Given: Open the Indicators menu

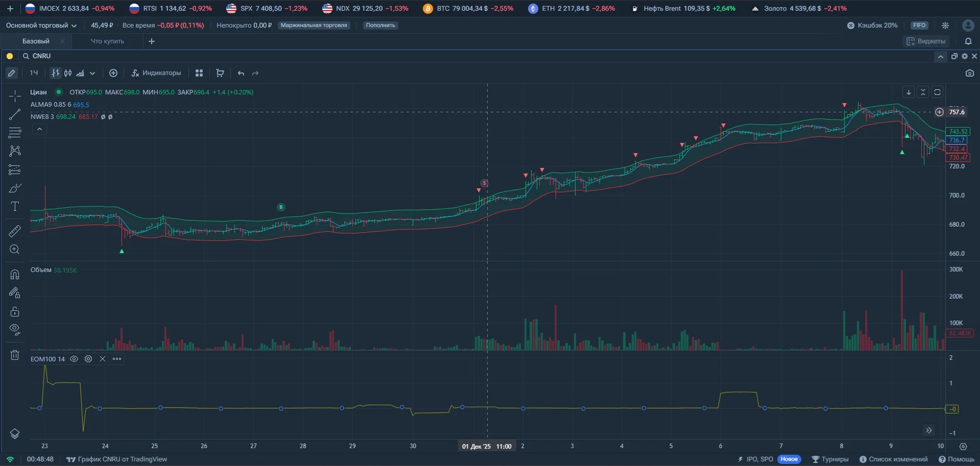Looking at the screenshot, I should [x=156, y=73].
